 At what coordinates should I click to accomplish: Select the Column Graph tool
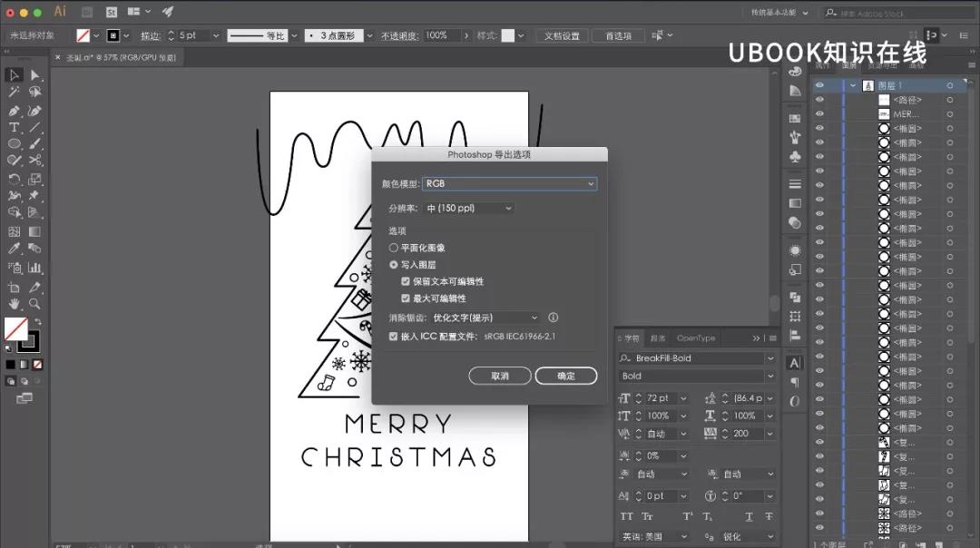35,268
